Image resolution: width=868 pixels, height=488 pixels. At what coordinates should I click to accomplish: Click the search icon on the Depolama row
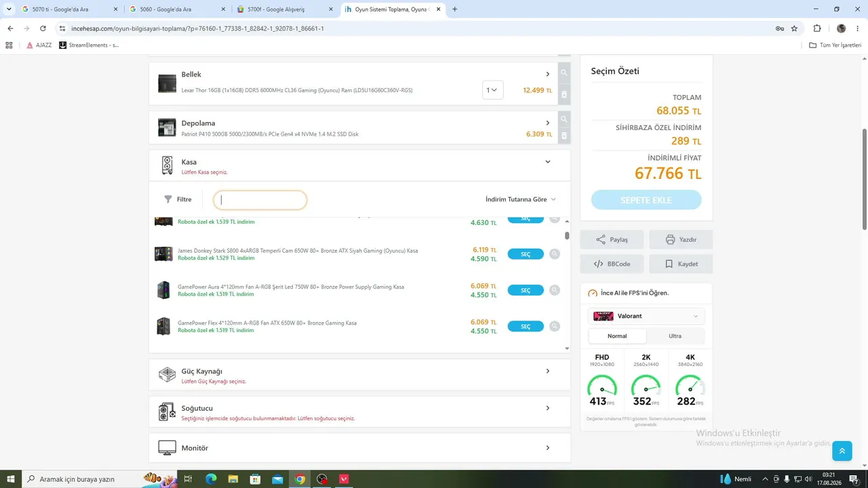564,119
